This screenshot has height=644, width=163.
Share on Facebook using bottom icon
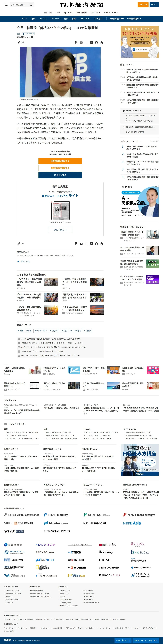coord(96,244)
